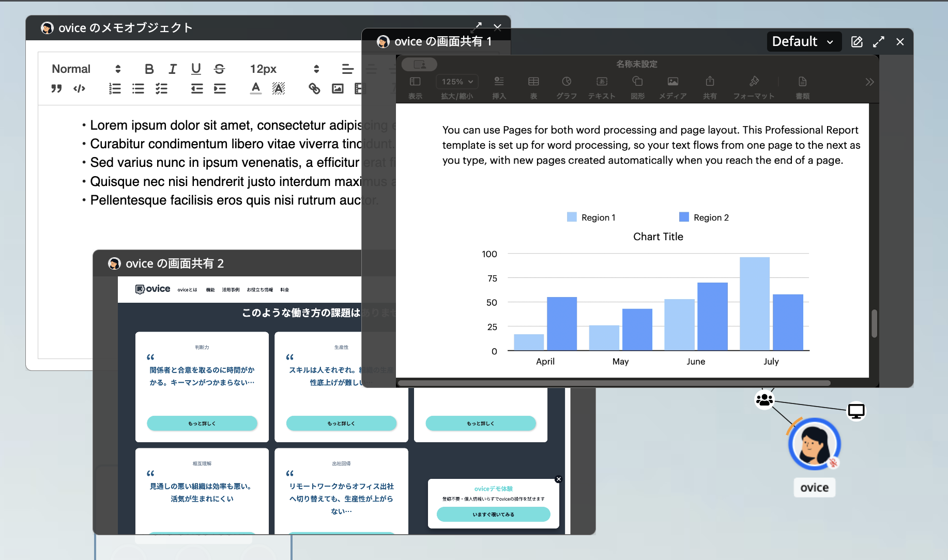Insert image in memo editor

pos(338,88)
